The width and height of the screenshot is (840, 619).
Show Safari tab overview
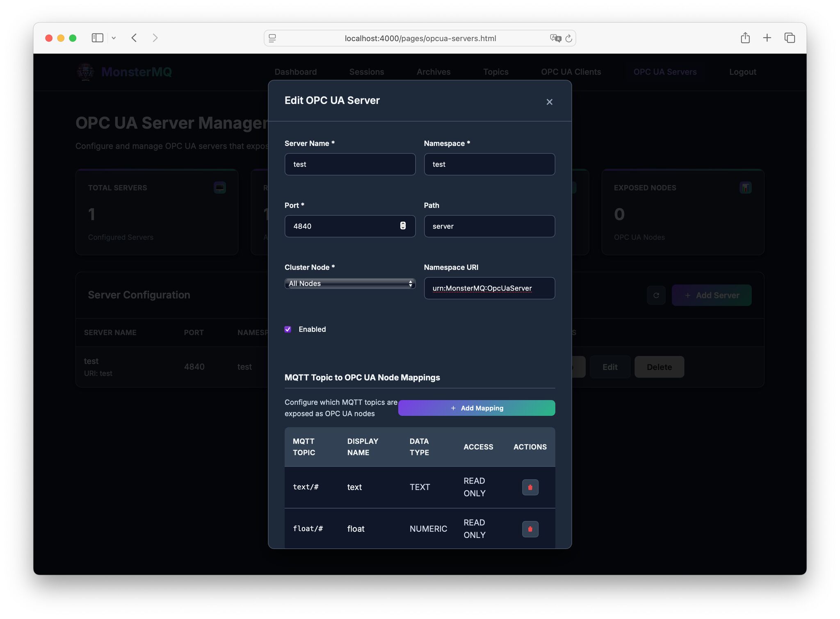click(790, 38)
